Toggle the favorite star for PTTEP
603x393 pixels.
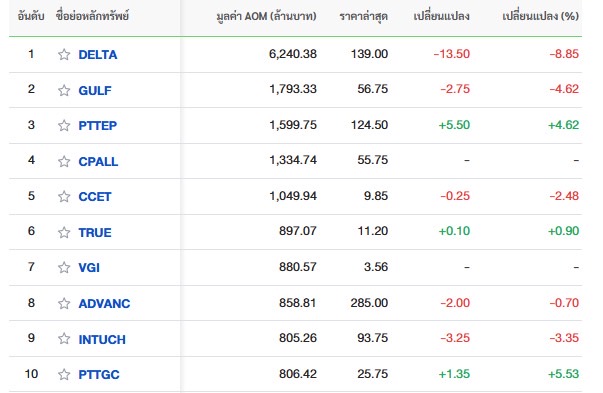tap(64, 125)
